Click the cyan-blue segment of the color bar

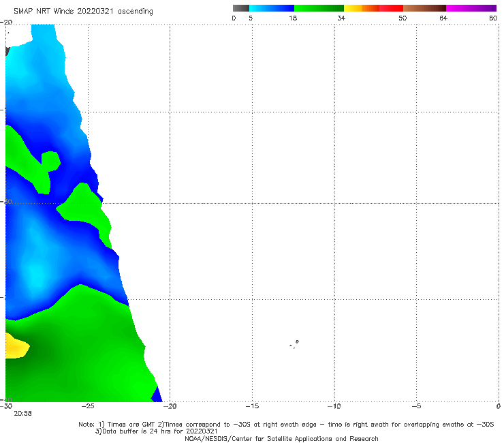pyautogui.click(x=272, y=8)
